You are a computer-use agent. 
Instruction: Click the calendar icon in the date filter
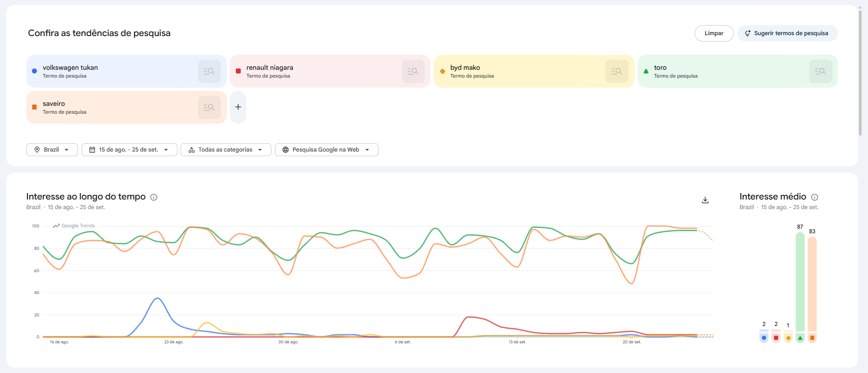[x=92, y=150]
